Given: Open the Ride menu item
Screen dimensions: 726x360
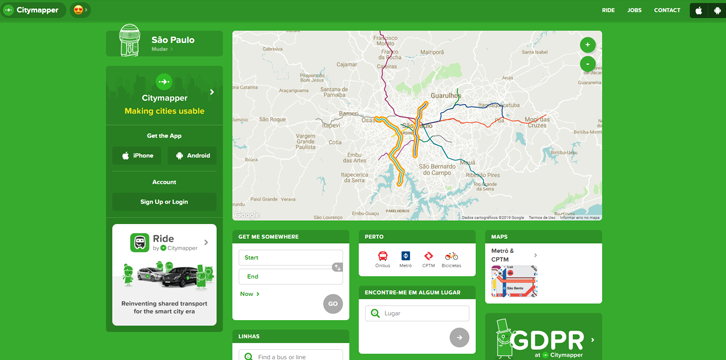Looking at the screenshot, I should [x=608, y=10].
